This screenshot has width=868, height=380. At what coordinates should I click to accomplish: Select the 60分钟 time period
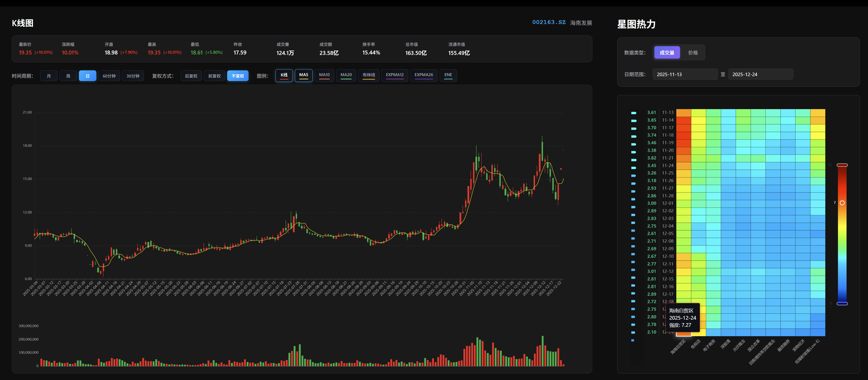click(109, 76)
